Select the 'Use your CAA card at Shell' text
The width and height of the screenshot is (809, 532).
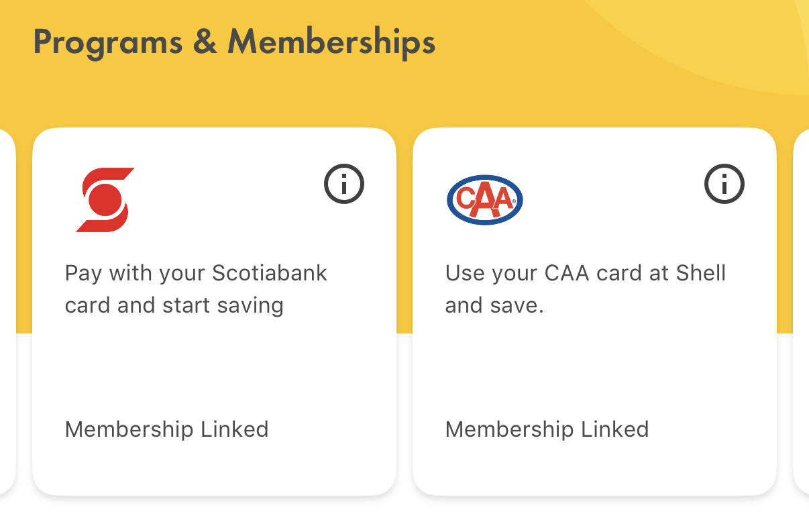(586, 289)
